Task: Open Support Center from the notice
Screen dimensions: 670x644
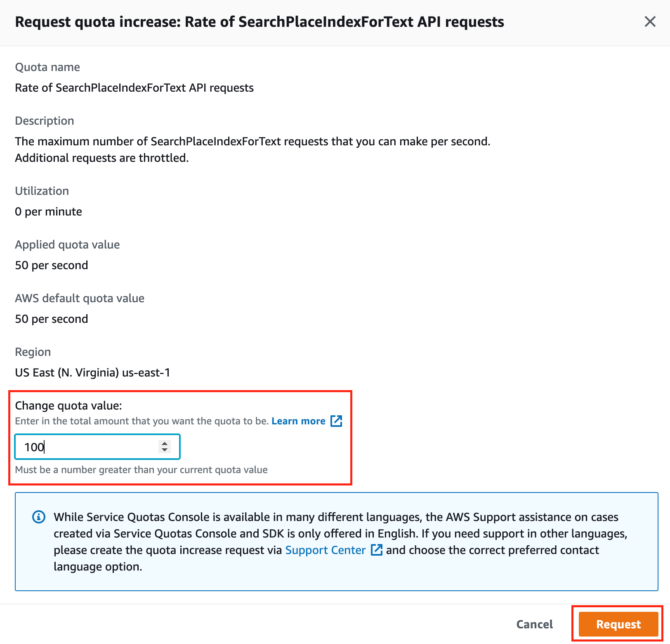Action: 325,550
